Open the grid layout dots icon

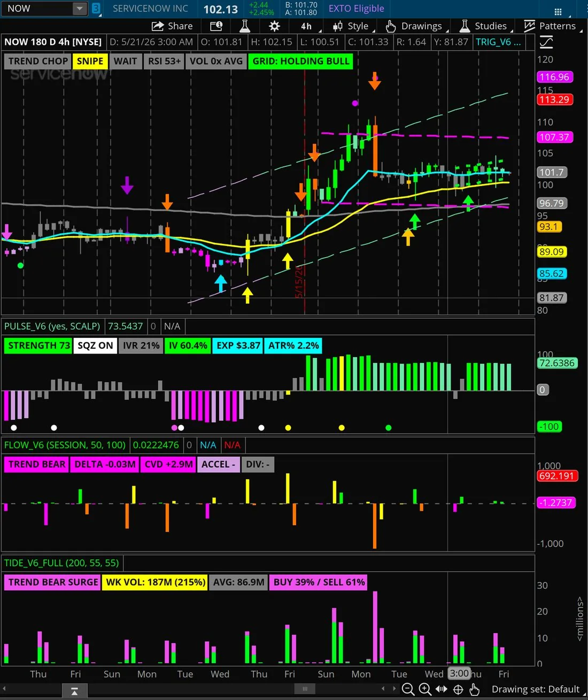point(558,11)
